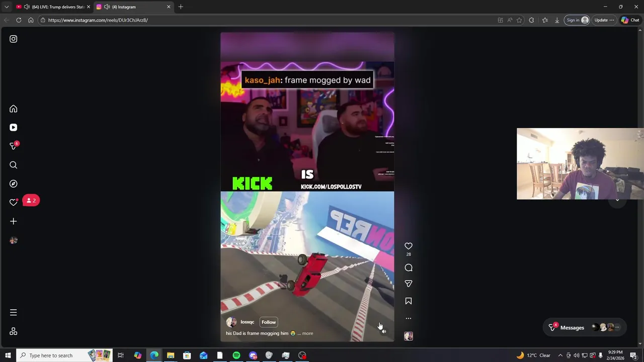Image resolution: width=644 pixels, height=362 pixels.
Task: Toggle the reel's sound speaker button
Action: click(383, 331)
